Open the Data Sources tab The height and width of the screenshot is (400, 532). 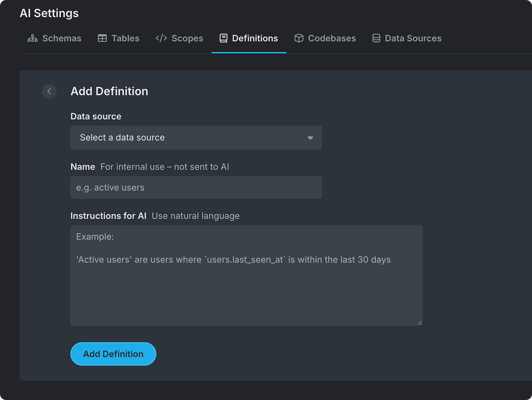pyautogui.click(x=413, y=39)
